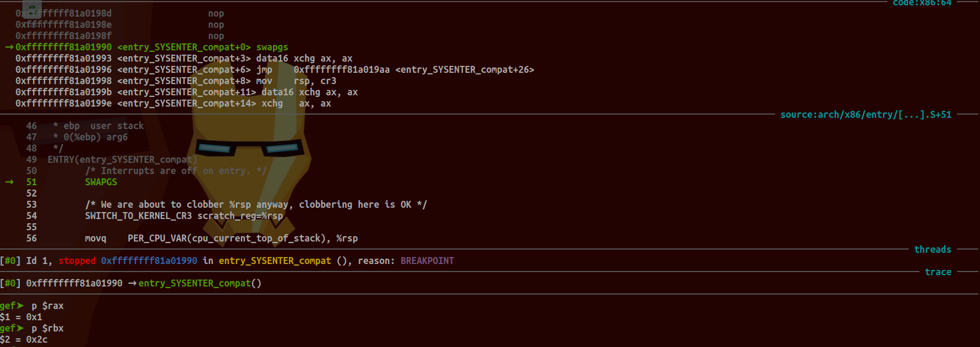Screen dimensions: 980x347
Task: Click the ENTRY(entry_SYSENTER_compat) source line
Action: 122,160
